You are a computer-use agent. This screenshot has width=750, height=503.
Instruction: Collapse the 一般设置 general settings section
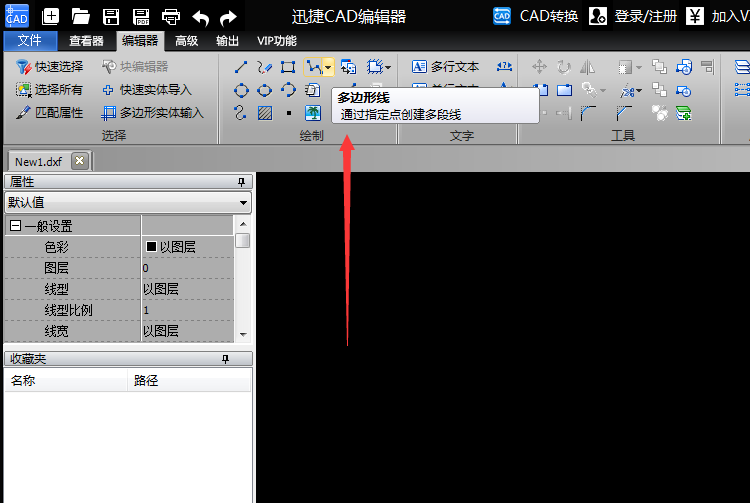15,226
